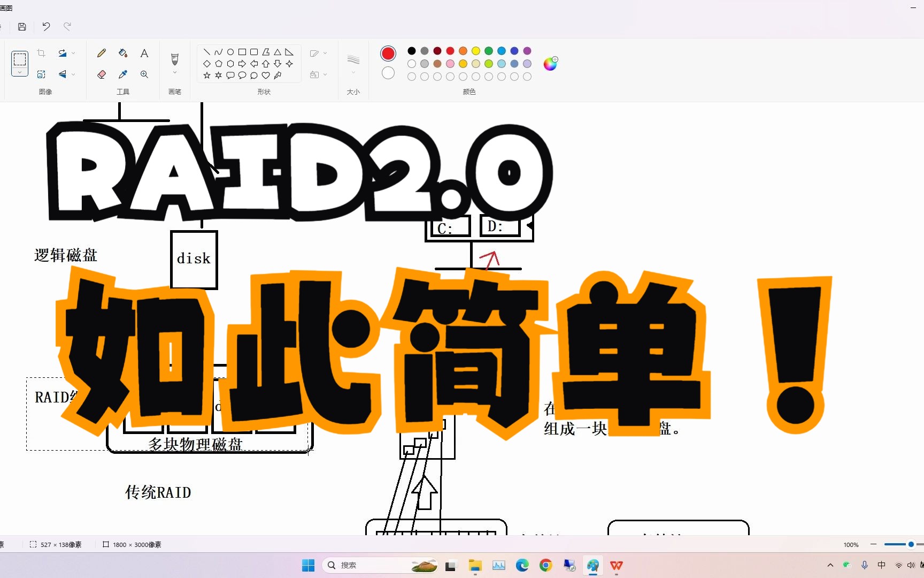This screenshot has height=578, width=924.
Task: Select the Color picker eyedropper tool
Action: pos(123,74)
